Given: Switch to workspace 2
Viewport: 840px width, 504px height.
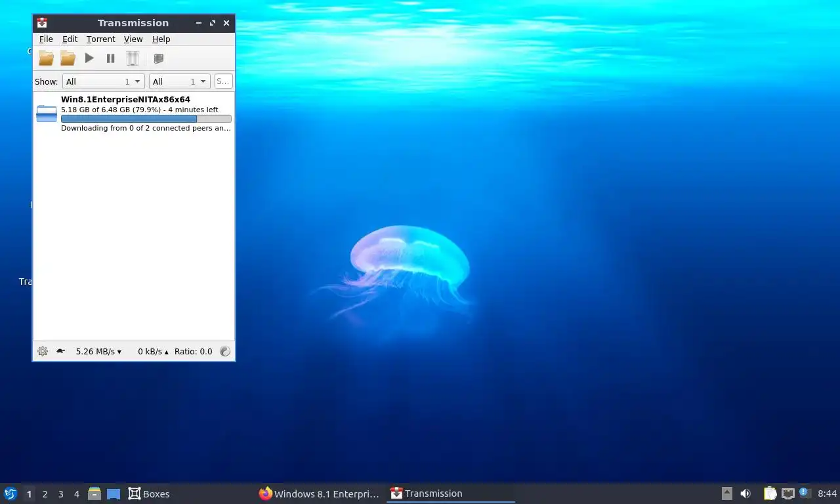Looking at the screenshot, I should click(x=45, y=494).
